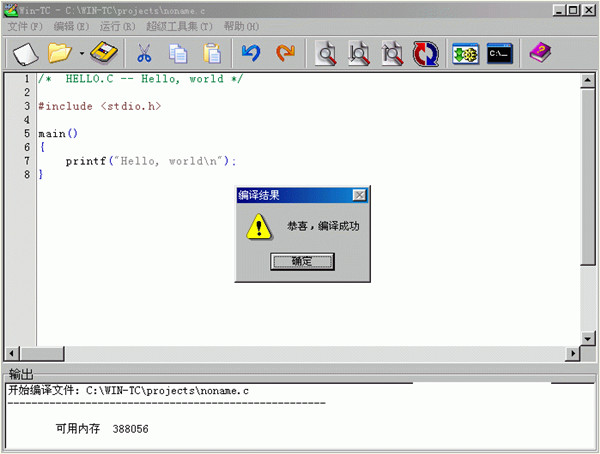The image size is (600, 454).
Task: Open the 文件(F) menu
Action: 25,26
